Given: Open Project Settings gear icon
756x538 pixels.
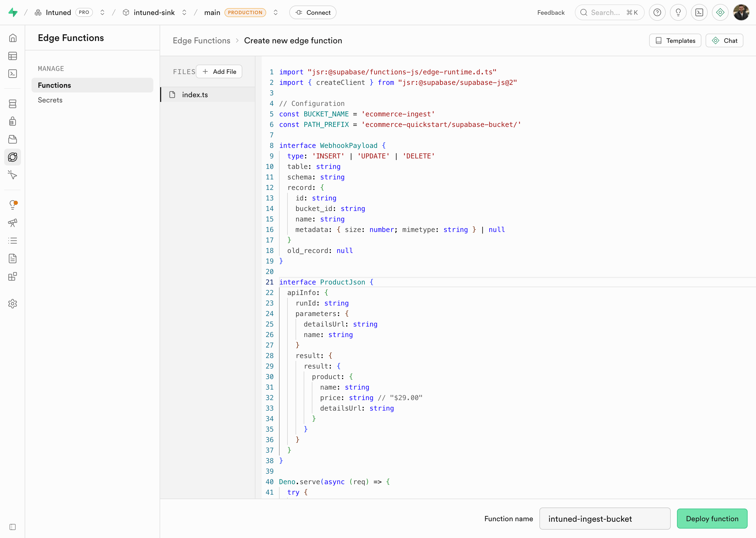Looking at the screenshot, I should (13, 303).
